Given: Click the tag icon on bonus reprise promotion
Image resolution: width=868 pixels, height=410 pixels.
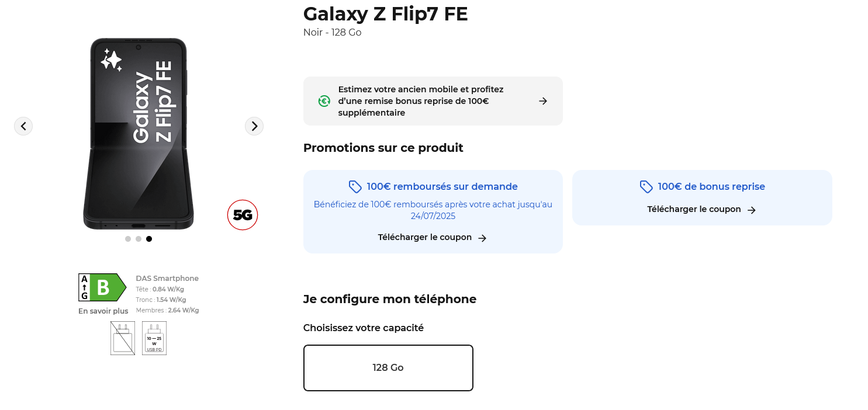Looking at the screenshot, I should [x=646, y=186].
